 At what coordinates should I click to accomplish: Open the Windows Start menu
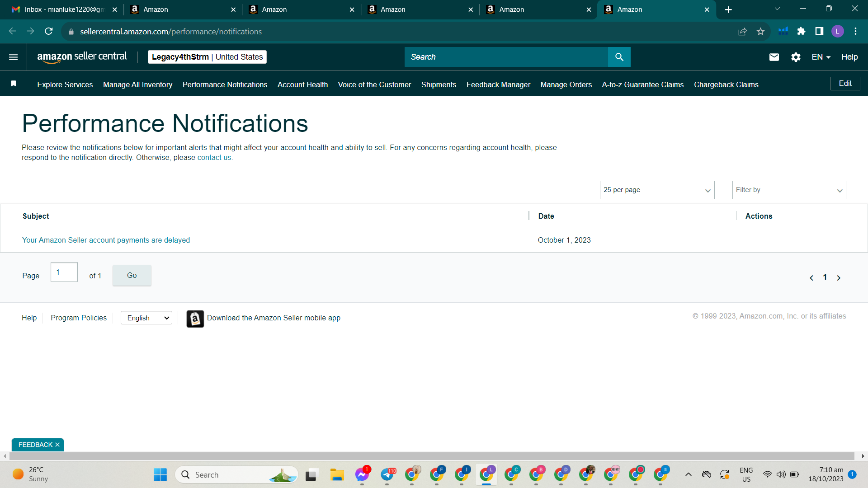coord(160,475)
